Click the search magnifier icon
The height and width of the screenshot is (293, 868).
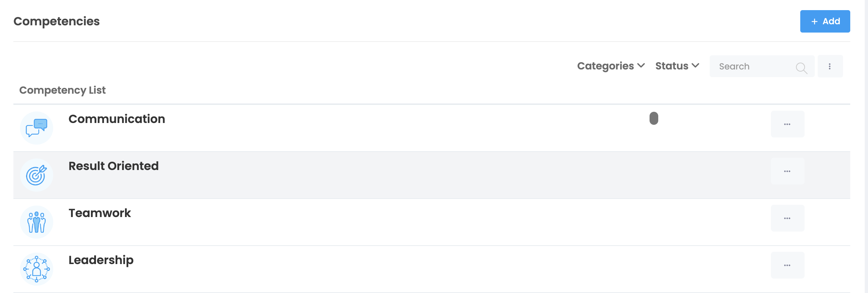801,67
